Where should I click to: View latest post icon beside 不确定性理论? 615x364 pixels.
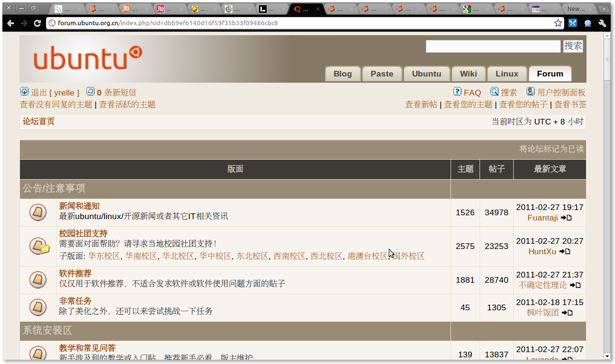pyautogui.click(x=575, y=285)
